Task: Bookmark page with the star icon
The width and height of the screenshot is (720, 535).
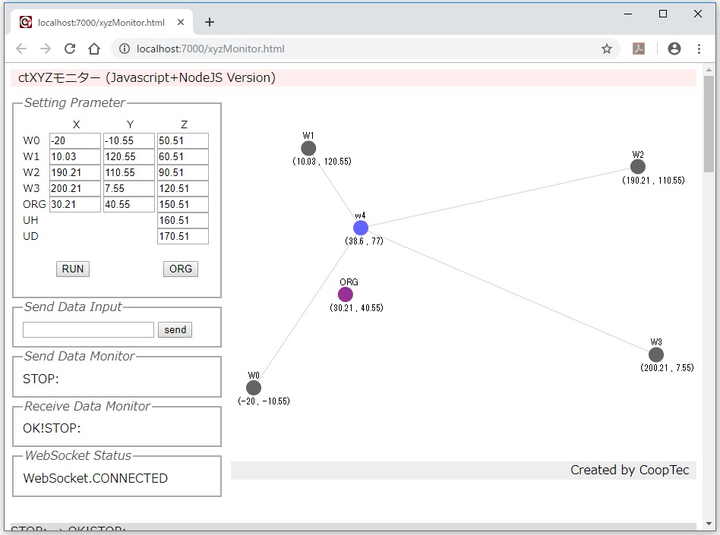Action: coord(607,49)
